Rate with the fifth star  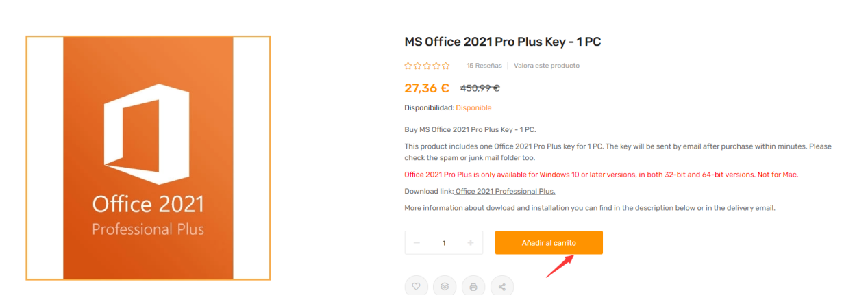click(x=445, y=66)
